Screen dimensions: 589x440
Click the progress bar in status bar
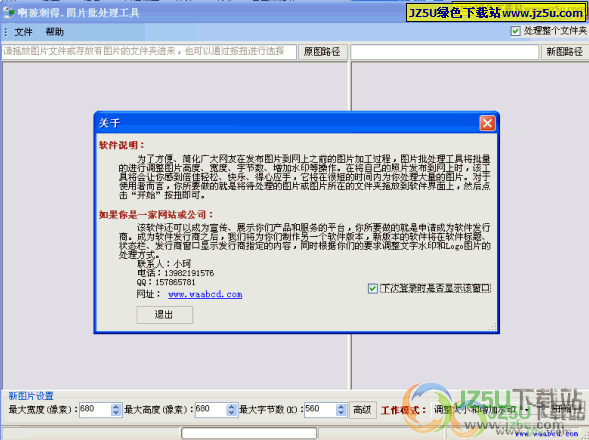pyautogui.click(x=249, y=433)
